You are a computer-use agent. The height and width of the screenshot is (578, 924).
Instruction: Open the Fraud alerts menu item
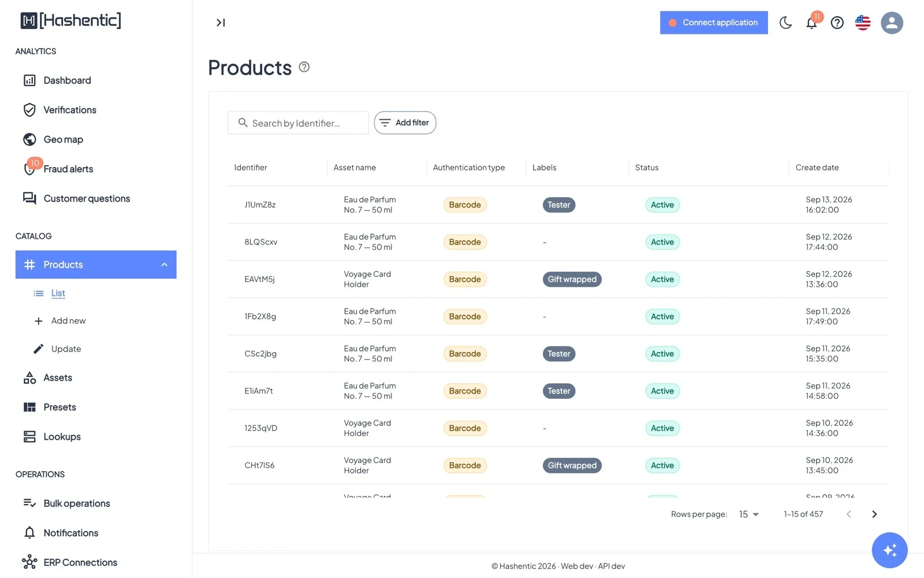pos(96,169)
